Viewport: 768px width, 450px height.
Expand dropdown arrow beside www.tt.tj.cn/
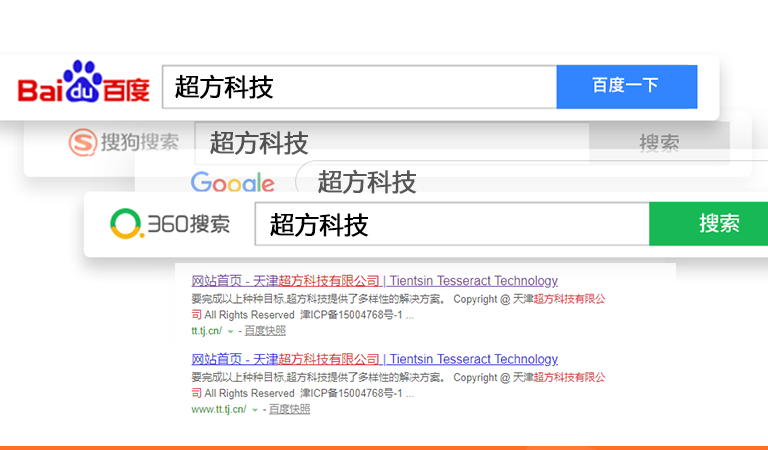pos(255,410)
